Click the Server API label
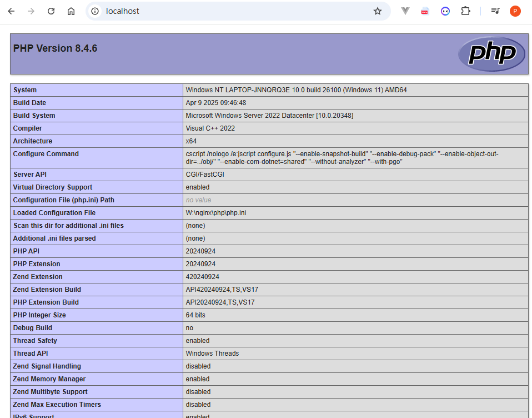Screen dimensions: 532x418 (x=30, y=175)
